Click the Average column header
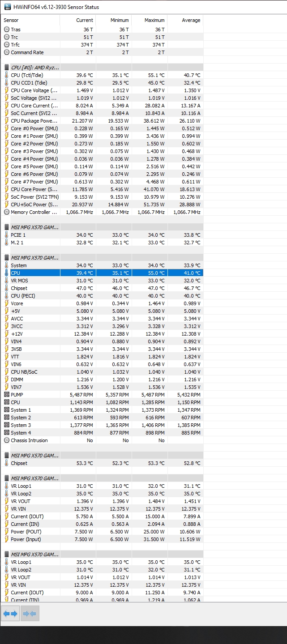Image resolution: width=287 pixels, height=644 pixels. click(x=185, y=20)
